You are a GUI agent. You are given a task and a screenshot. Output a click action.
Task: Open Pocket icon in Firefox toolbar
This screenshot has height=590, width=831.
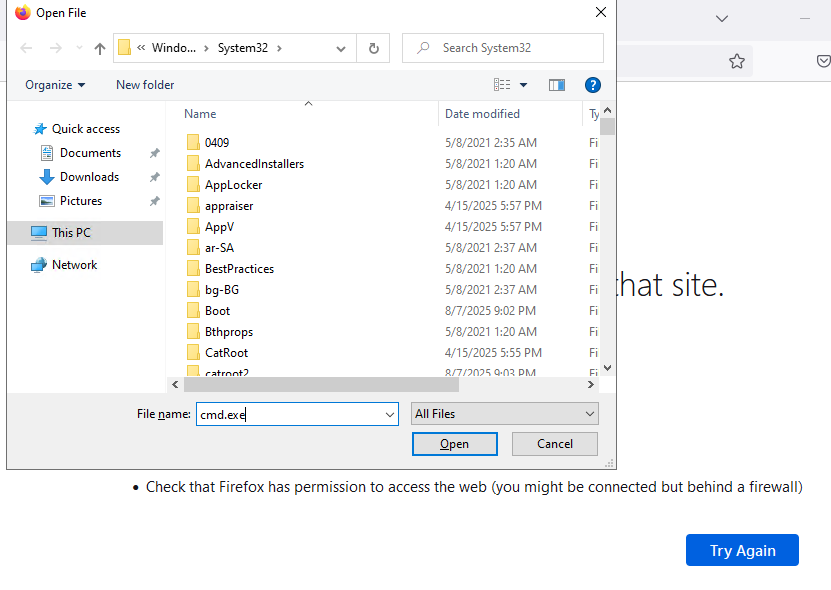pyautogui.click(x=823, y=61)
